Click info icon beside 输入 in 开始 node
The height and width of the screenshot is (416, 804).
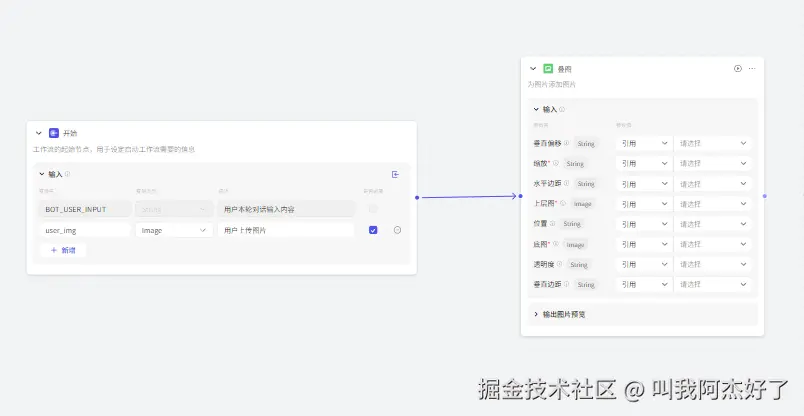pyautogui.click(x=67, y=174)
